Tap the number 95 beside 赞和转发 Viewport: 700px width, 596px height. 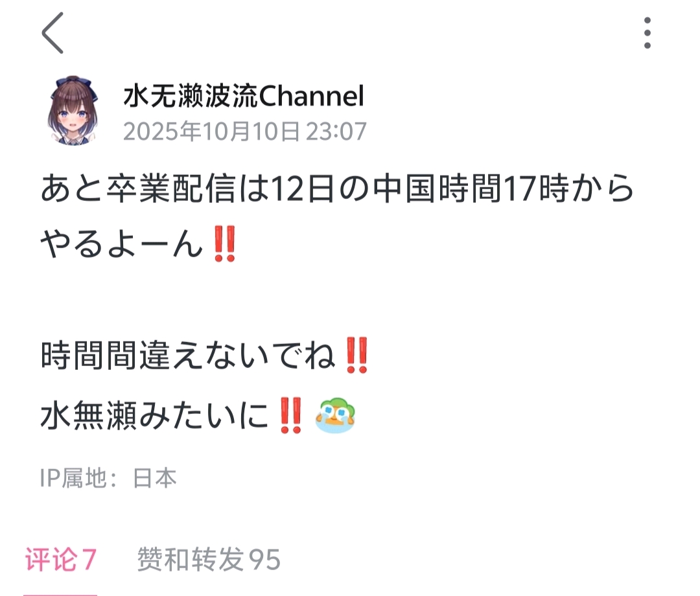264,560
